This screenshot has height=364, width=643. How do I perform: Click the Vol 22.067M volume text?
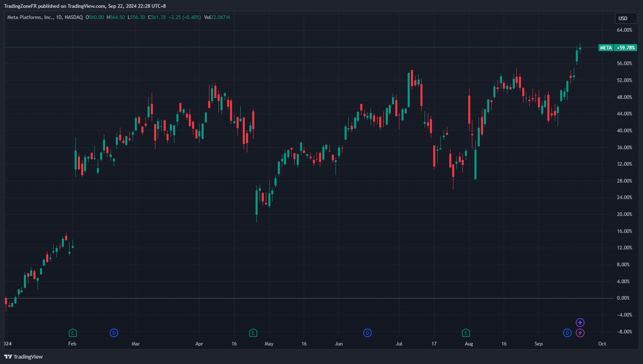click(x=217, y=17)
